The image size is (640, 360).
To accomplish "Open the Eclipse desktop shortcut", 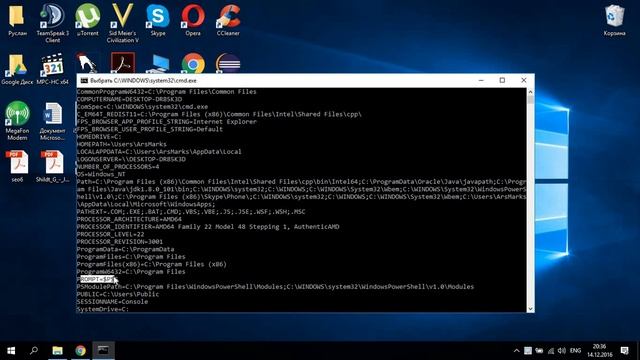I will [228, 63].
